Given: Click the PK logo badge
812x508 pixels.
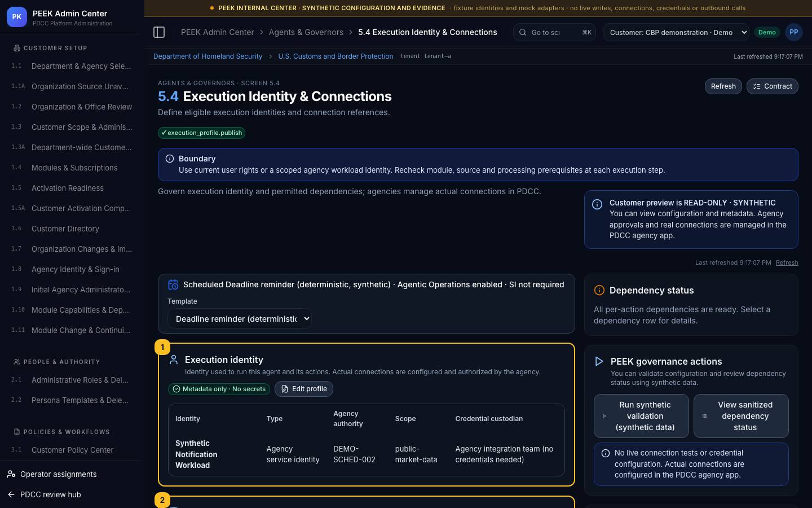Looking at the screenshot, I should (x=17, y=17).
